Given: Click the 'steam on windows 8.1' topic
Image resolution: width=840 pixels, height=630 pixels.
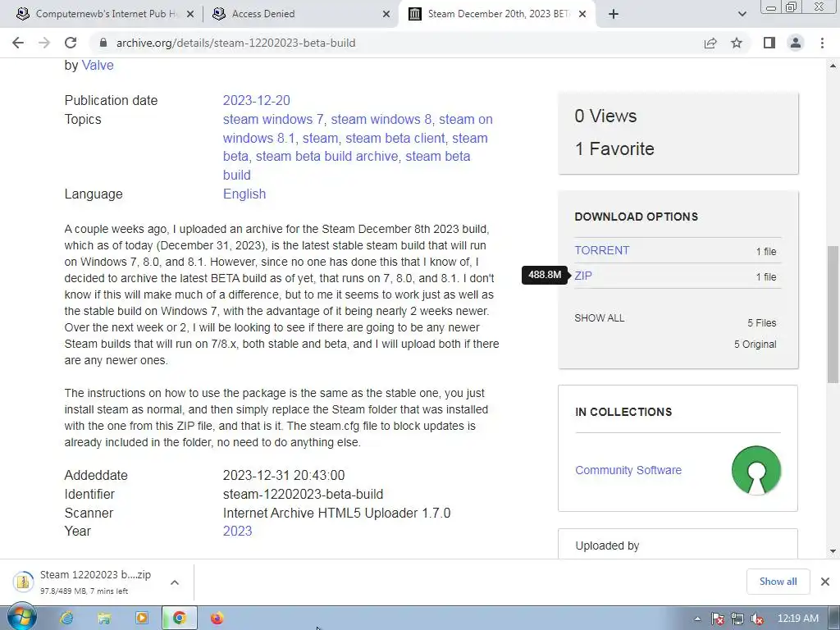Looking at the screenshot, I should tap(358, 129).
